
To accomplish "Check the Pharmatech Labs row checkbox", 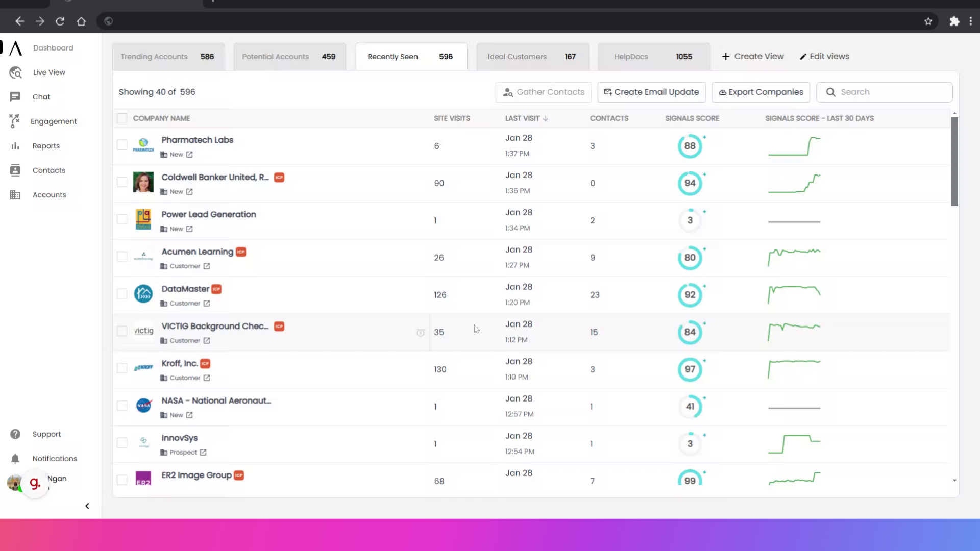I will pos(122,145).
